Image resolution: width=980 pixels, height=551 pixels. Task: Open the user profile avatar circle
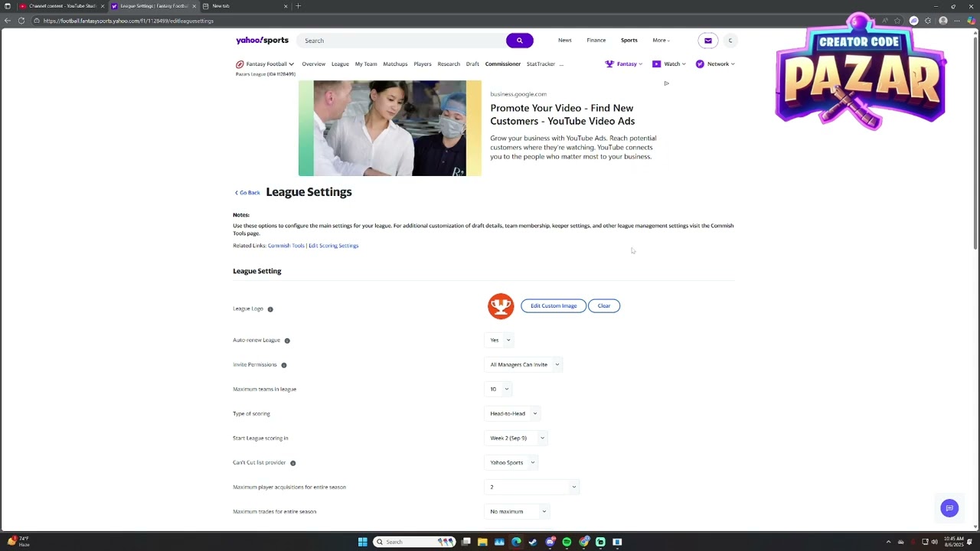730,41
